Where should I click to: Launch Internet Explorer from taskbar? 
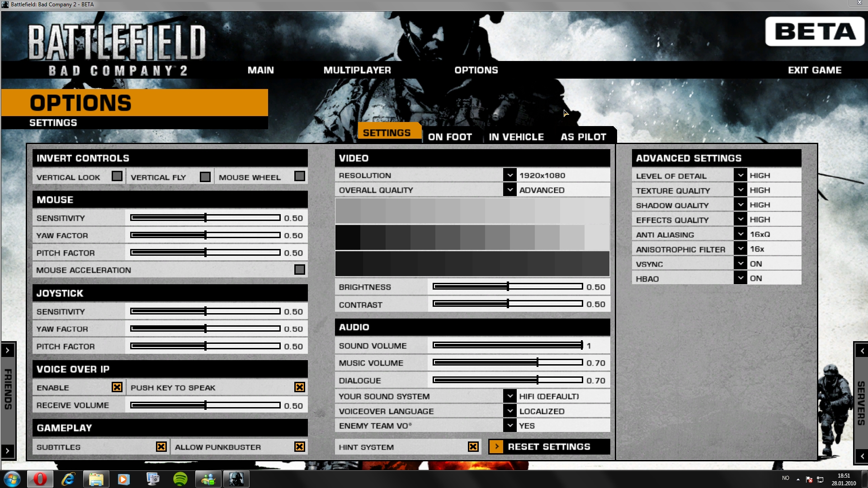68,479
